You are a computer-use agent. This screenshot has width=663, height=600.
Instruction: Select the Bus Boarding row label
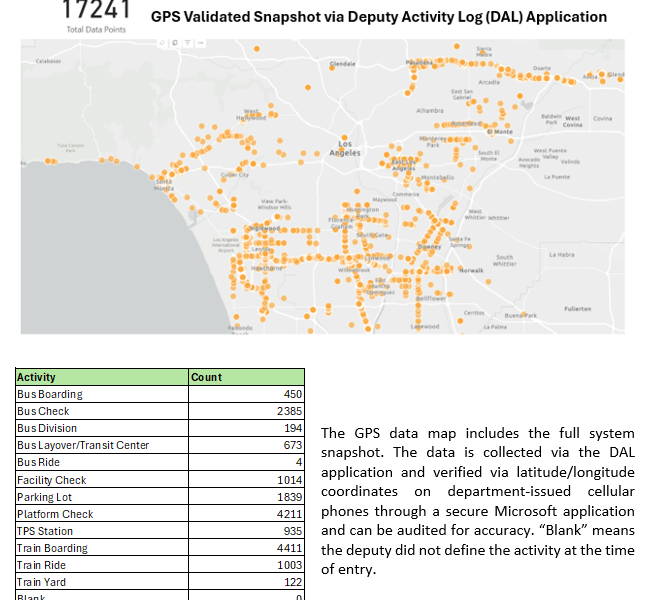50,394
